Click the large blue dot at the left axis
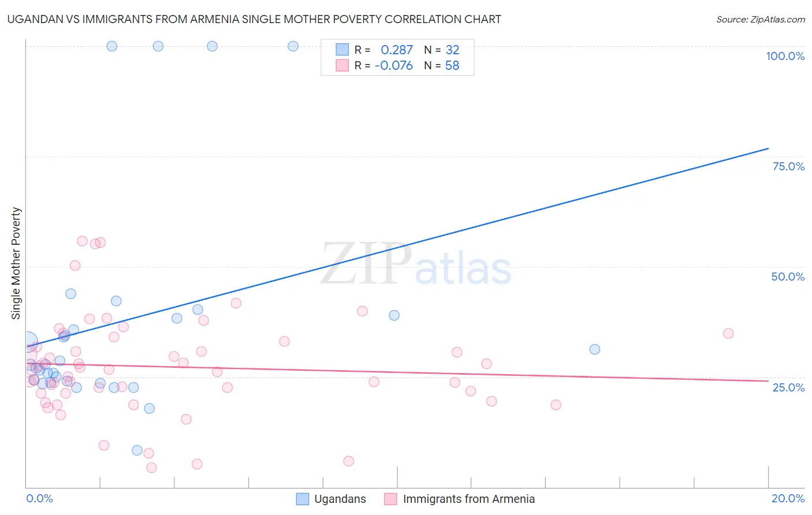 [27, 342]
